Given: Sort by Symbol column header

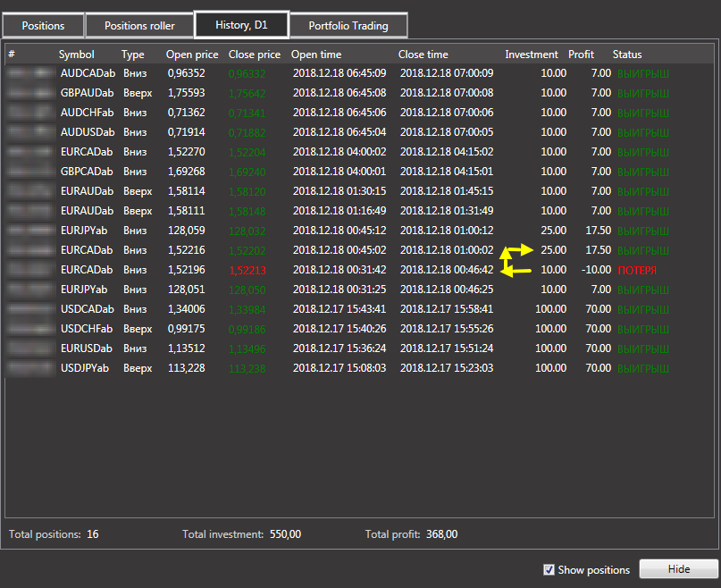Looking at the screenshot, I should point(76,55).
